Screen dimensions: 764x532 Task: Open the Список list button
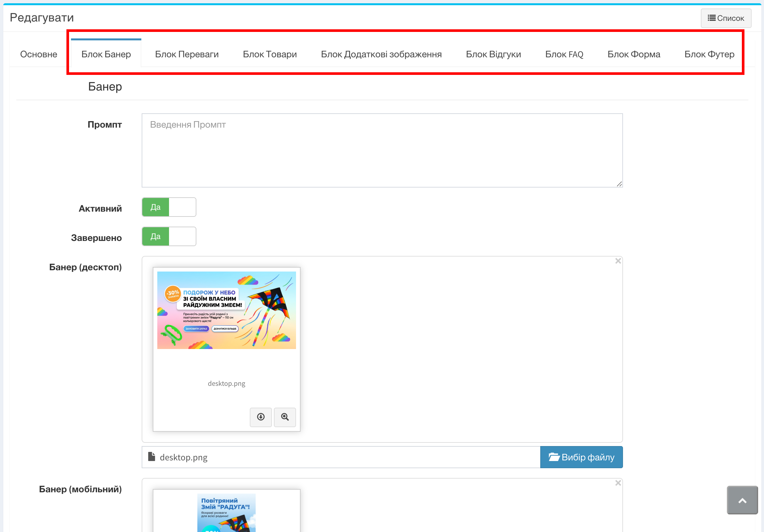(x=726, y=18)
